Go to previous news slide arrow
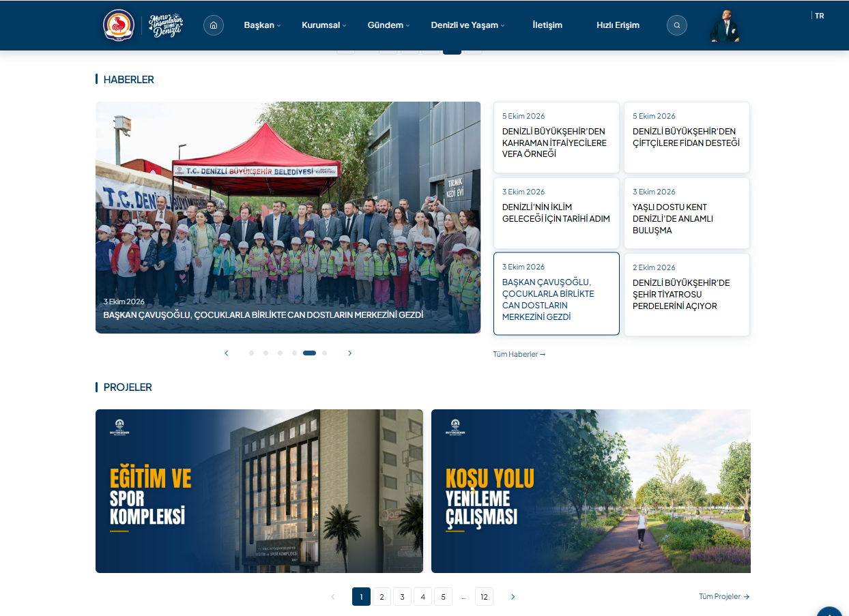Image resolution: width=849 pixels, height=616 pixels. (227, 353)
